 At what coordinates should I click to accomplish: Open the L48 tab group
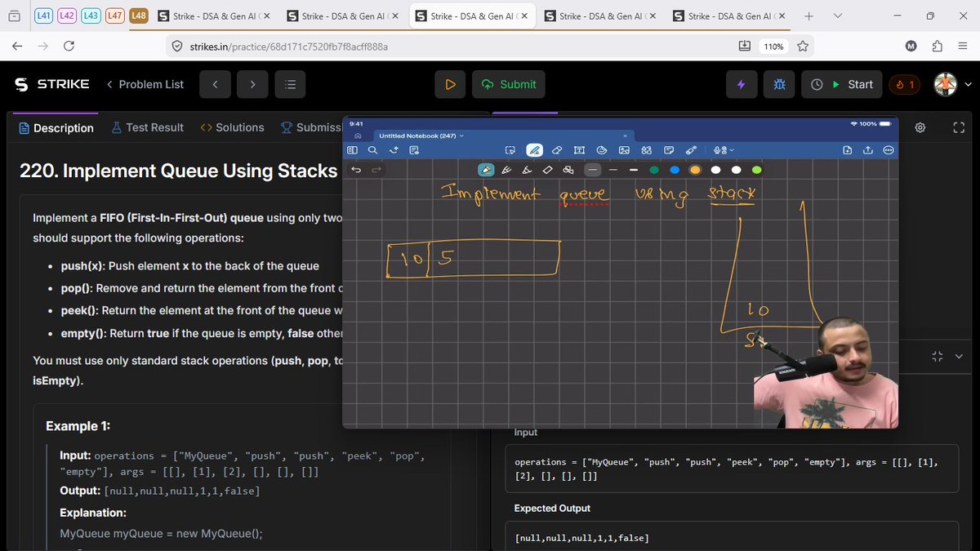139,16
